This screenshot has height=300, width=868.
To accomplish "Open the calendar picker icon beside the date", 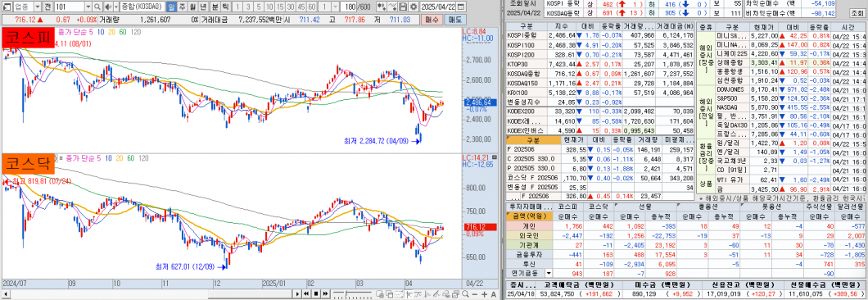I will pos(460,7).
